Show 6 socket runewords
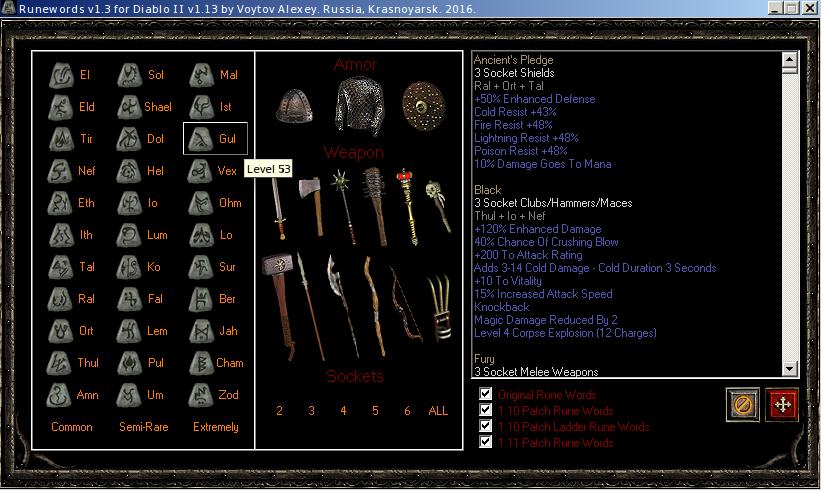The height and width of the screenshot is (490, 821). pyautogui.click(x=407, y=411)
